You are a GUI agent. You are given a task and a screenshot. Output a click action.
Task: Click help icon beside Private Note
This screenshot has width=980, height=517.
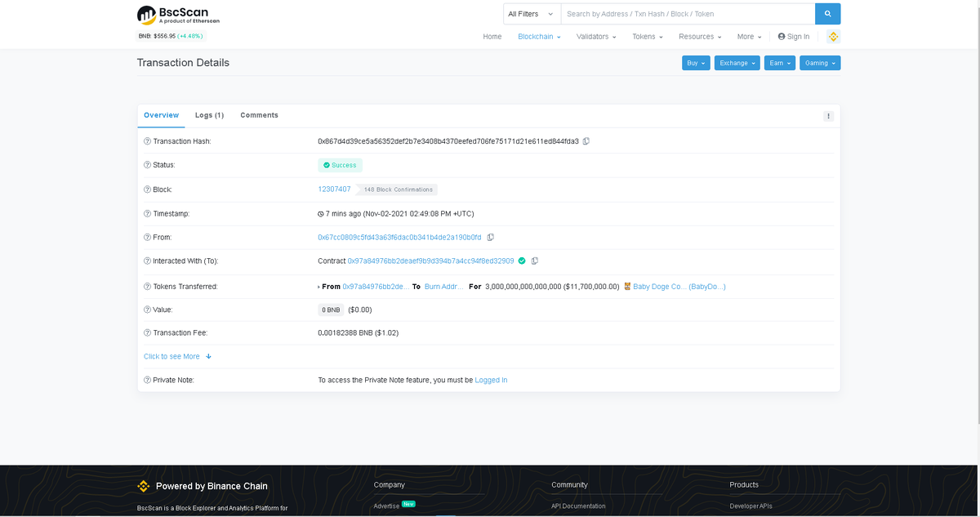(147, 381)
